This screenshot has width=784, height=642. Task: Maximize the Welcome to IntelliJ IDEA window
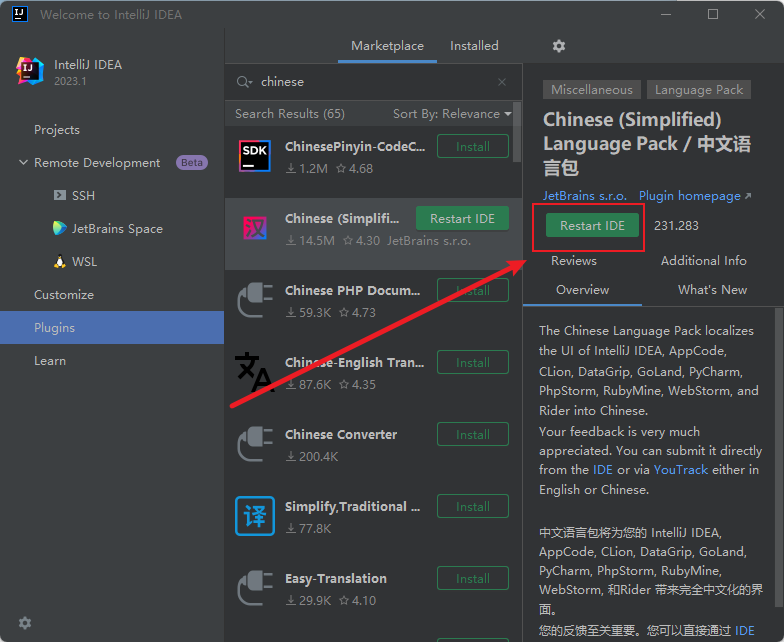[x=713, y=14]
